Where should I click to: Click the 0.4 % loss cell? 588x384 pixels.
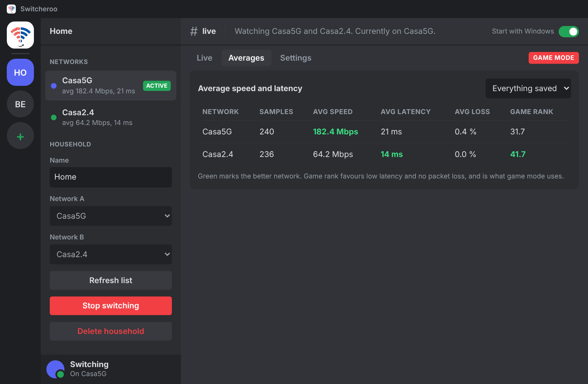465,132
